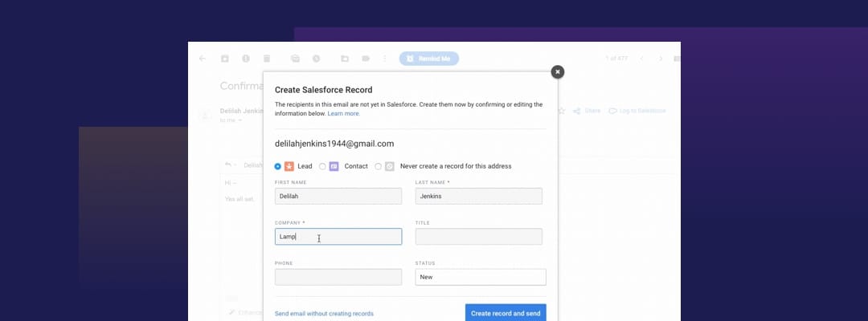Close the Create Salesforce Record dialog
Image resolution: width=868 pixels, height=321 pixels.
pyautogui.click(x=558, y=72)
